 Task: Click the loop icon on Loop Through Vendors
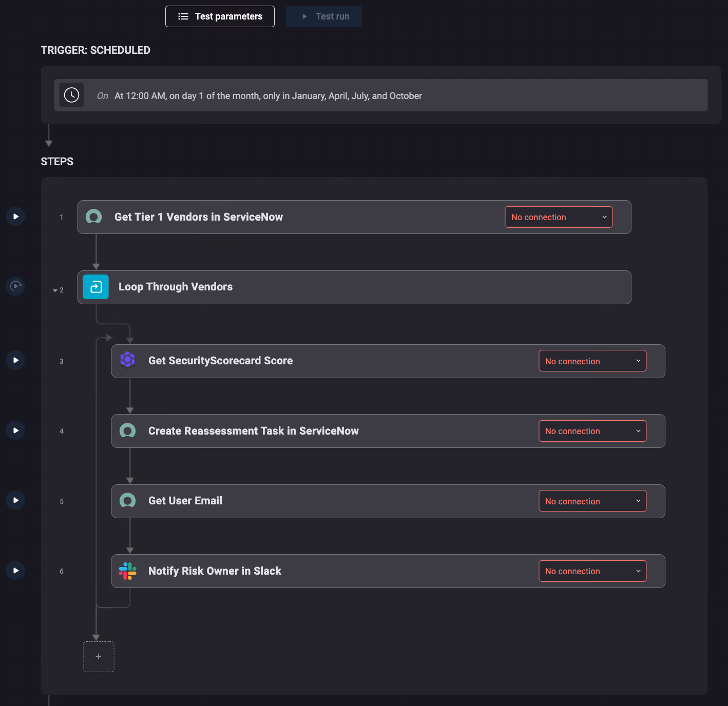click(96, 287)
